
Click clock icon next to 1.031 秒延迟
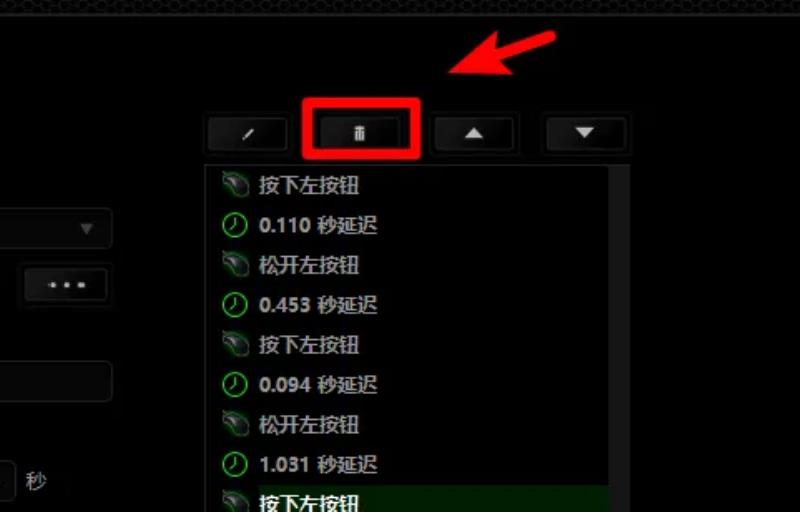tap(235, 464)
